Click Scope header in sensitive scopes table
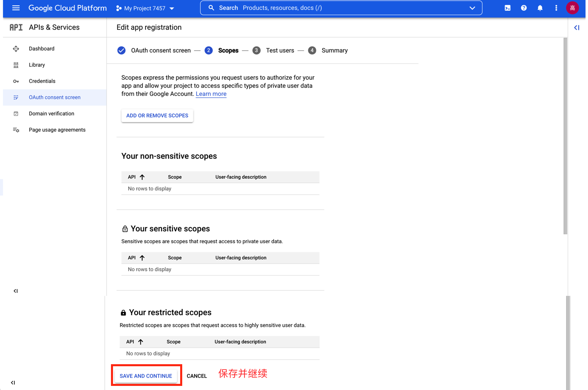The width and height of the screenshot is (588, 390). coord(175,258)
